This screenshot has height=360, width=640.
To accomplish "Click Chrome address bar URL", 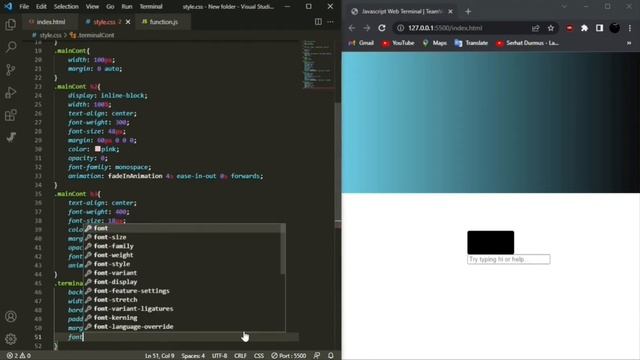I will pos(445,28).
